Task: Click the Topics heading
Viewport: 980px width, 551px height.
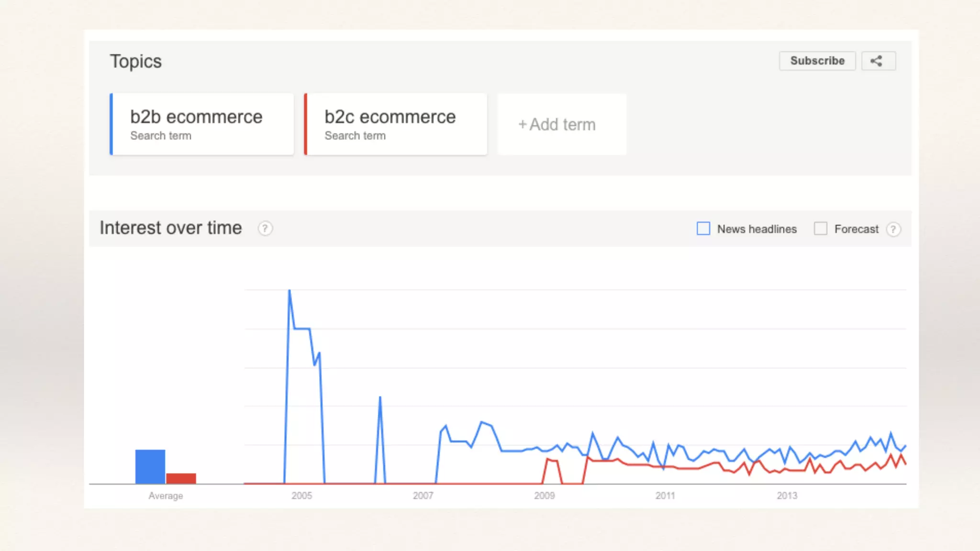Action: (x=136, y=61)
